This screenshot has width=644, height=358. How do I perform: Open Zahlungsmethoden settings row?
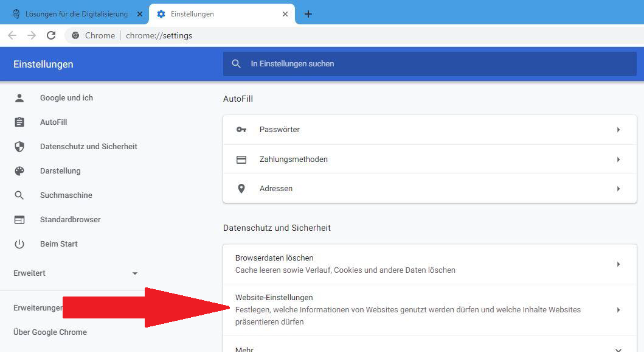coord(429,160)
